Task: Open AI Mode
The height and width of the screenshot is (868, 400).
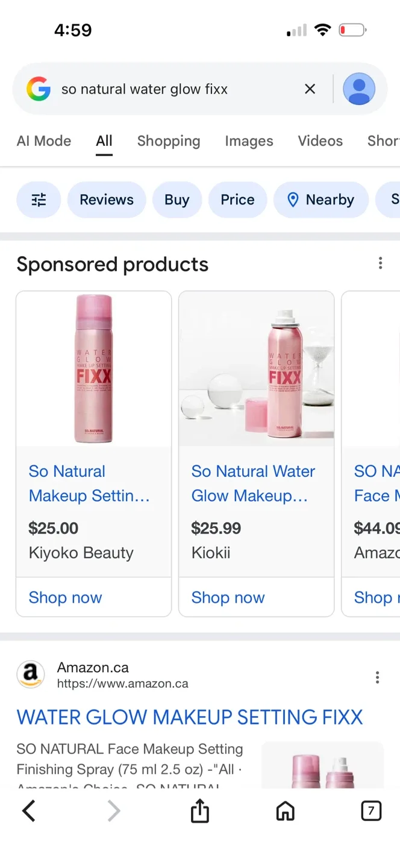Action: coord(43,140)
